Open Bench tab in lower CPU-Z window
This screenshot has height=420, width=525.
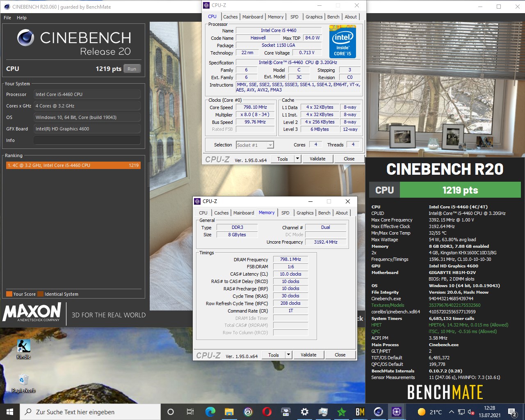pos(324,213)
